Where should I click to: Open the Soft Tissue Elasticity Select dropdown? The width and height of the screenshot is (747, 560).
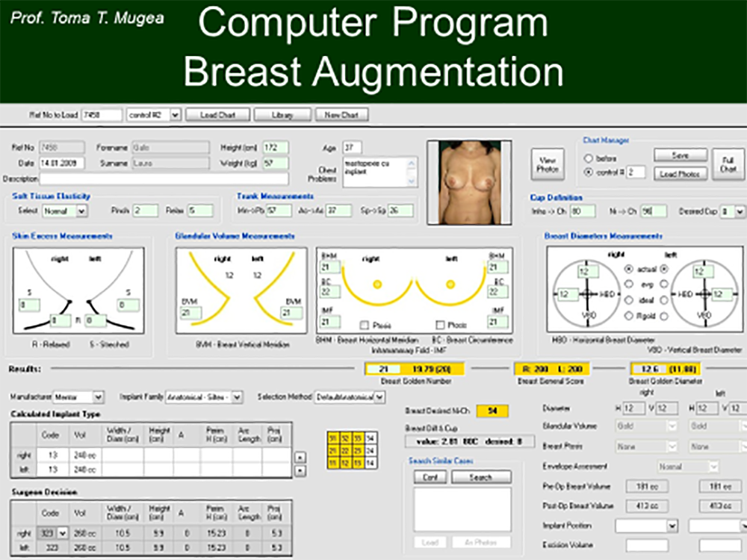(81, 211)
